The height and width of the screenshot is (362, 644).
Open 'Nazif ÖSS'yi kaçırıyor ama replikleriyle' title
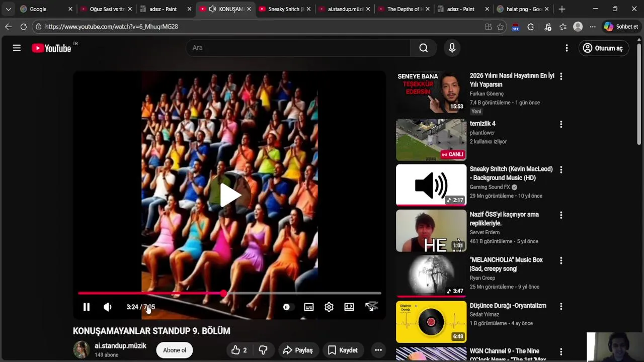tap(504, 219)
